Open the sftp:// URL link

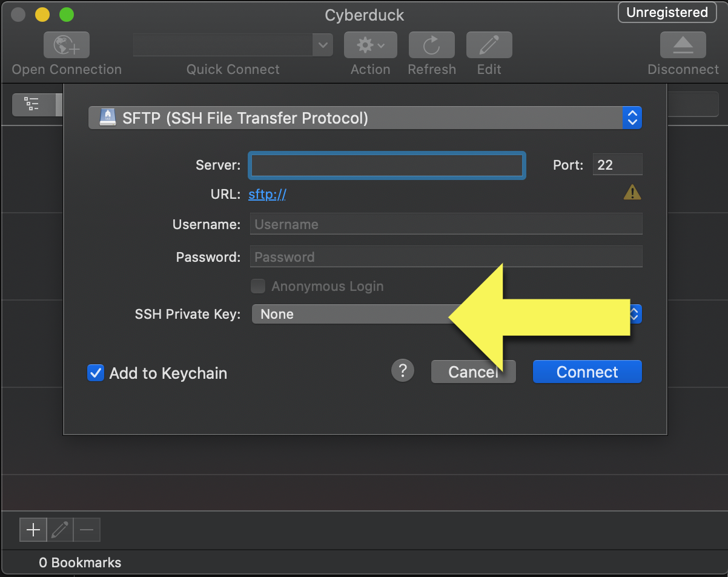tap(267, 195)
